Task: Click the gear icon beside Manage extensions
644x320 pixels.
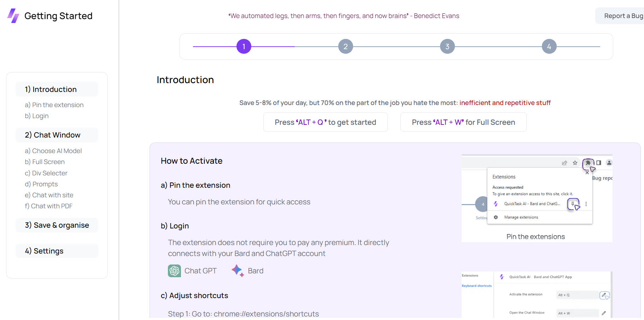Action: [x=496, y=217]
